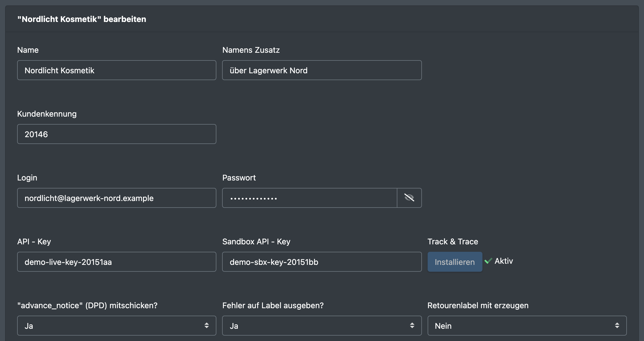The image size is (644, 341).
Task: Focus the Namens Zusatz input field
Action: coord(322,70)
